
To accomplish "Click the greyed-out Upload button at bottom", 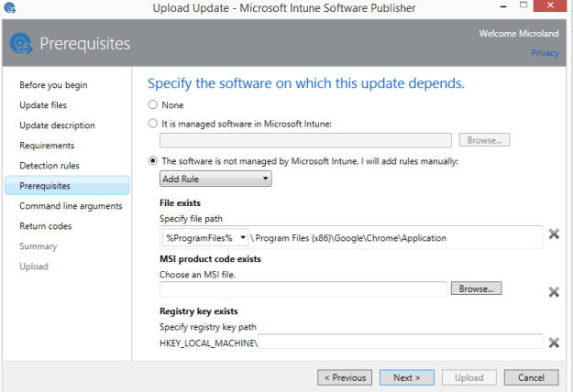I will point(468,377).
